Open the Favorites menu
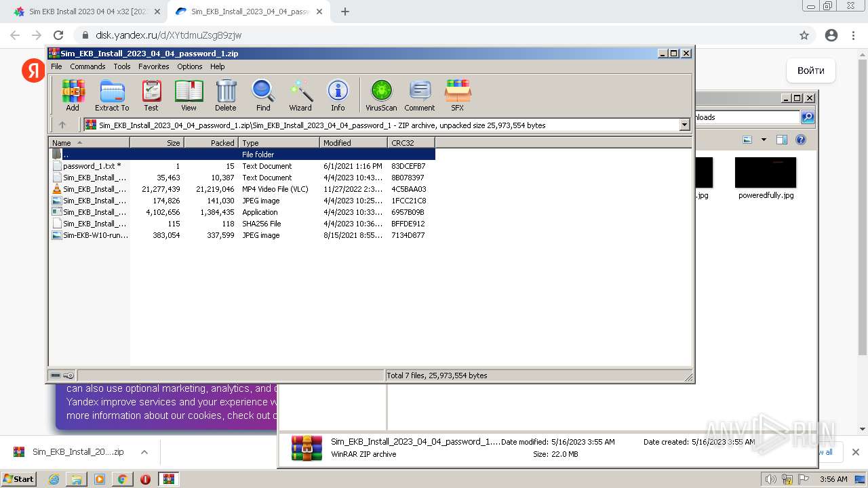The height and width of the screenshot is (488, 868). [x=154, y=66]
